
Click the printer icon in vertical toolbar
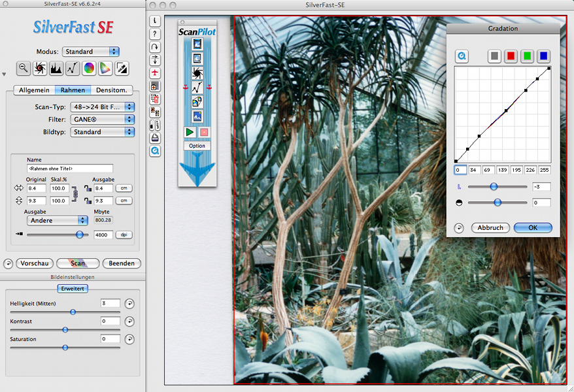click(x=155, y=138)
